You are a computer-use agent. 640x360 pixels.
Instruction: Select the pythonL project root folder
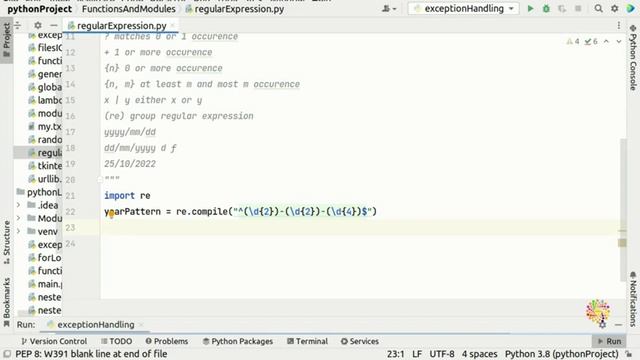tap(39, 192)
